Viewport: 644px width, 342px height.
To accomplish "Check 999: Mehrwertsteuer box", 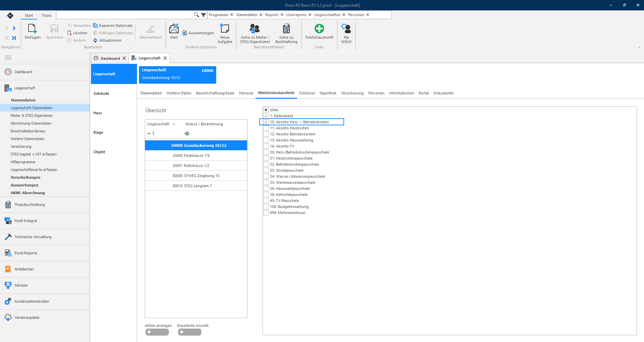I will pyautogui.click(x=266, y=213).
